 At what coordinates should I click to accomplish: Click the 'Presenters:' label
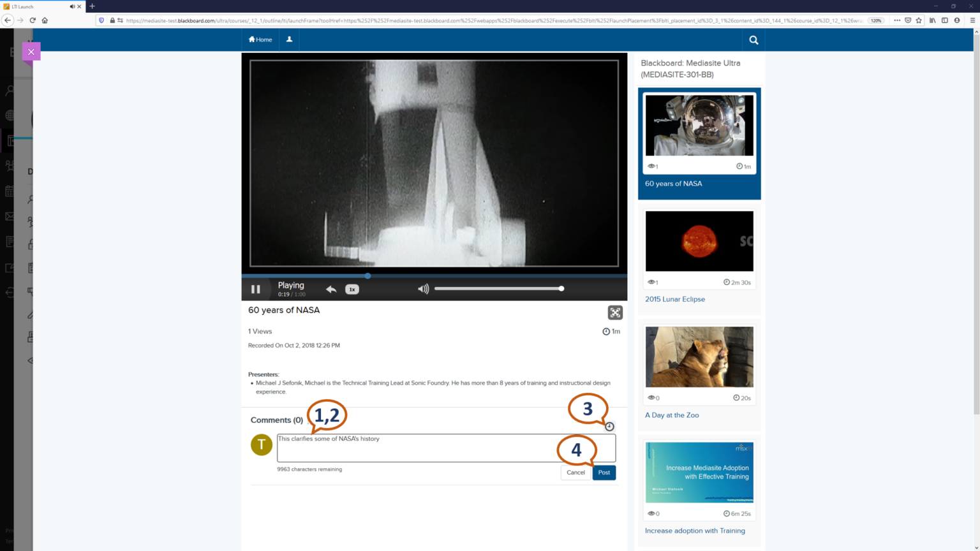pyautogui.click(x=264, y=374)
